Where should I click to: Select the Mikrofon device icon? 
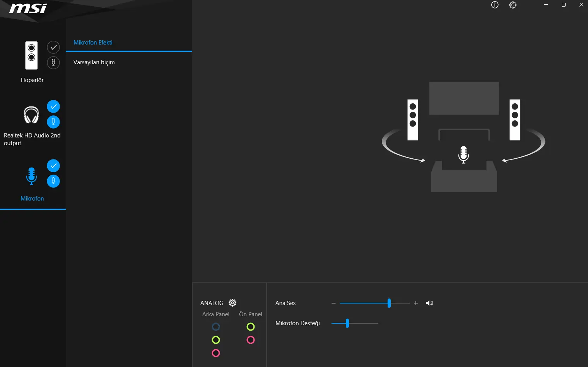[31, 176]
